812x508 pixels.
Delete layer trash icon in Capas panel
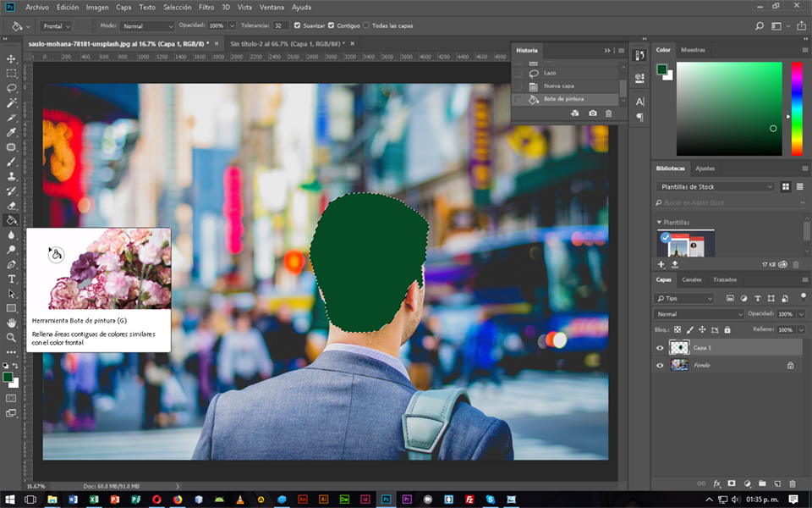click(793, 483)
